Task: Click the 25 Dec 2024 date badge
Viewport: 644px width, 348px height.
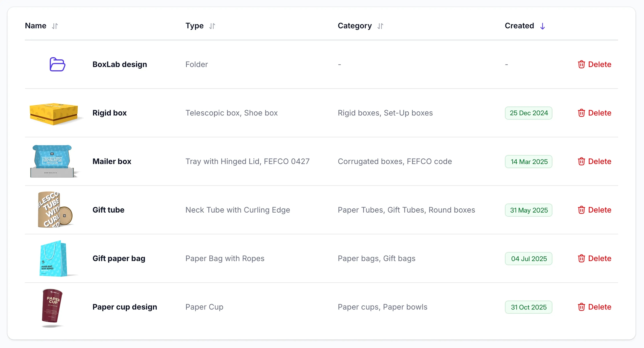Action: coord(528,113)
